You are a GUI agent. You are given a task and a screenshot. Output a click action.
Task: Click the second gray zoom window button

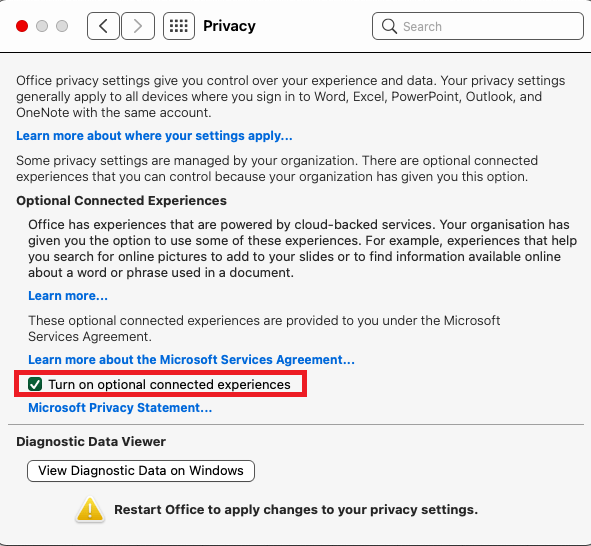point(62,26)
